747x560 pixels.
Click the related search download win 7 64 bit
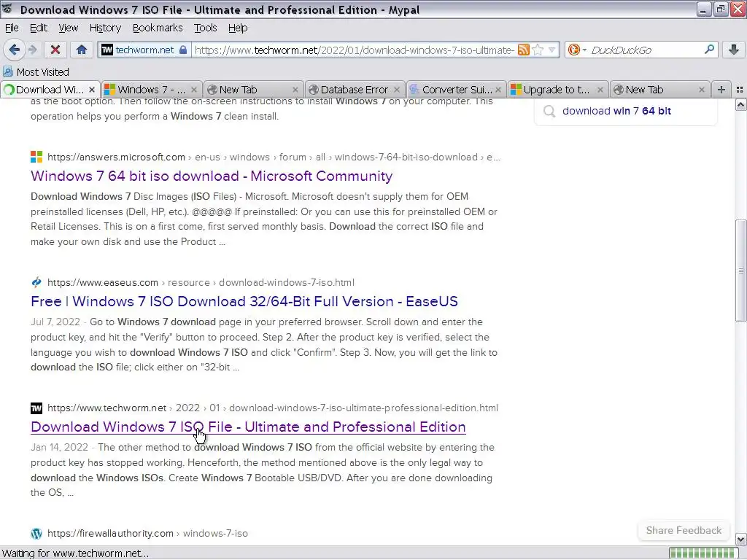[x=616, y=111]
